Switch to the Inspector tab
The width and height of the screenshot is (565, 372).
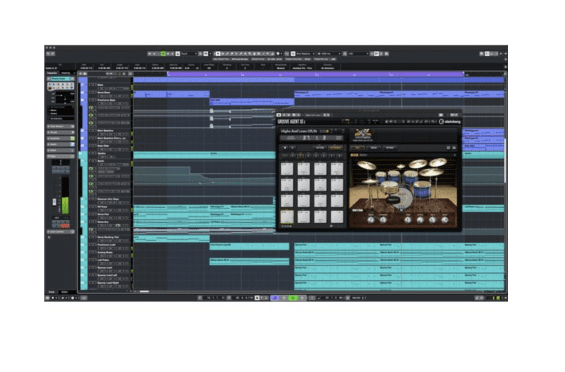point(52,73)
